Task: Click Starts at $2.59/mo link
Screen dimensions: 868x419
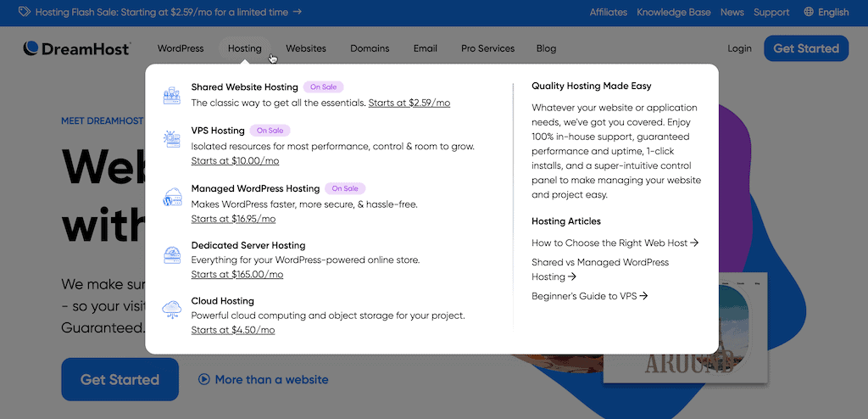Action: coord(409,103)
